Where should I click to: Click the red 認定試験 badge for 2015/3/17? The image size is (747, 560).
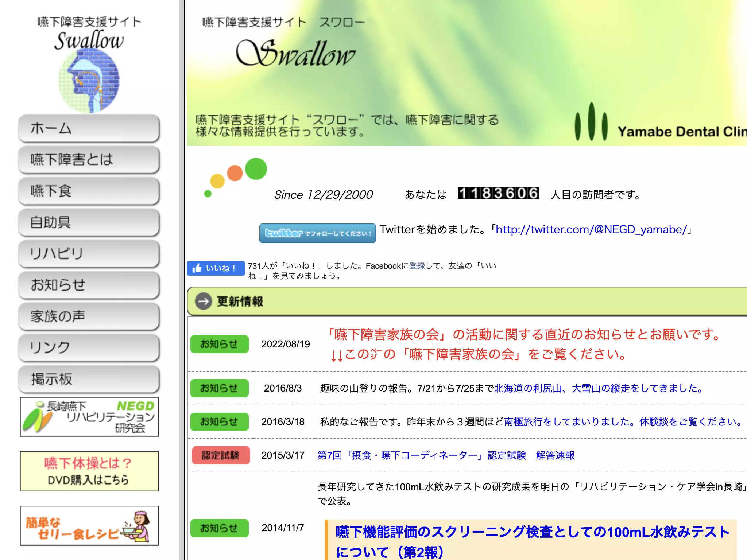click(221, 455)
